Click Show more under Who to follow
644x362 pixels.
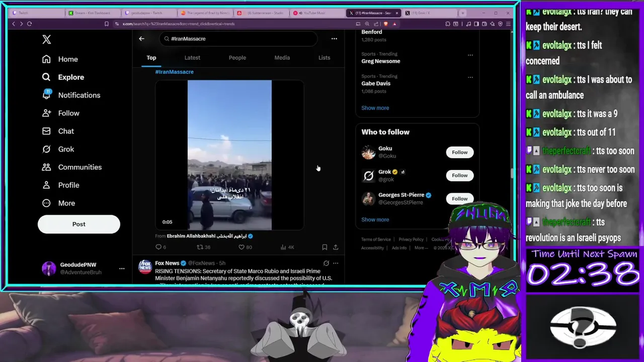(x=375, y=220)
